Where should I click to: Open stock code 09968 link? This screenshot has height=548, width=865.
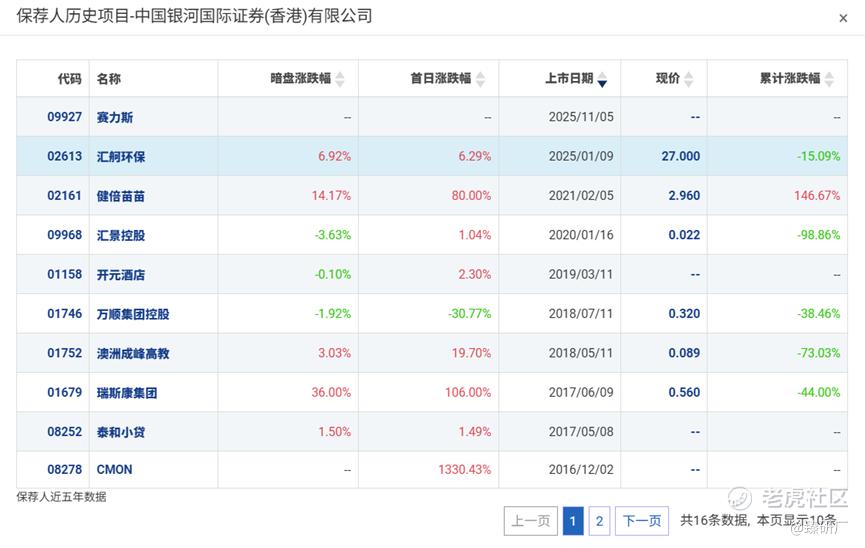point(64,235)
